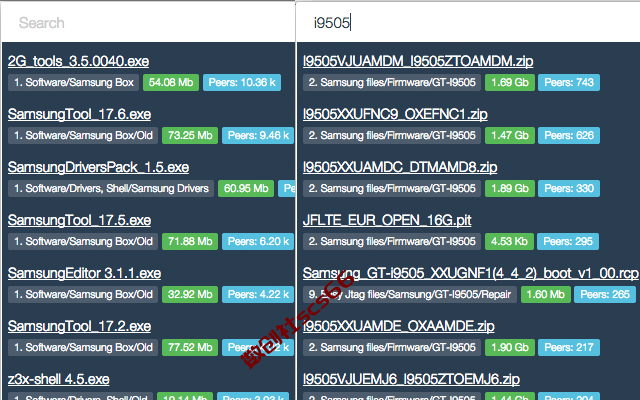The image size is (640, 400).
Task: Click the Peers: 626 badge
Action: [569, 136]
